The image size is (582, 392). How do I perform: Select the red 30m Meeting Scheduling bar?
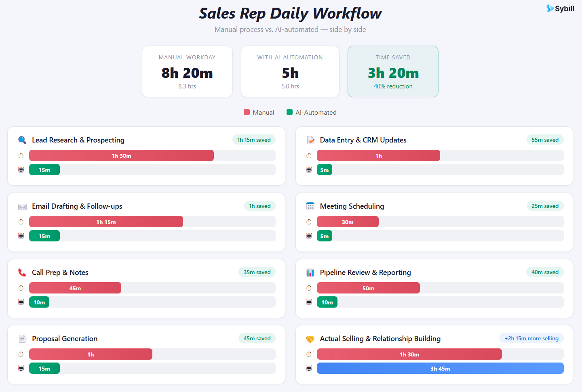click(x=348, y=222)
